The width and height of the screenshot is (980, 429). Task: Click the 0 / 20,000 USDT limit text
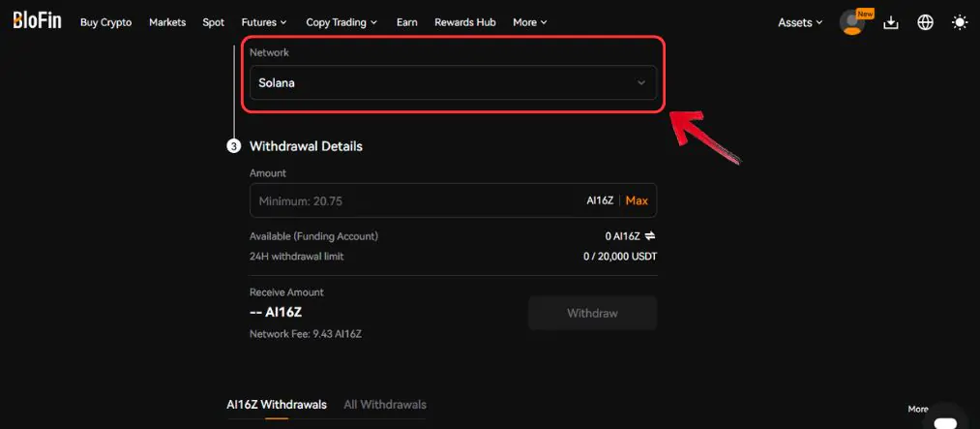620,257
